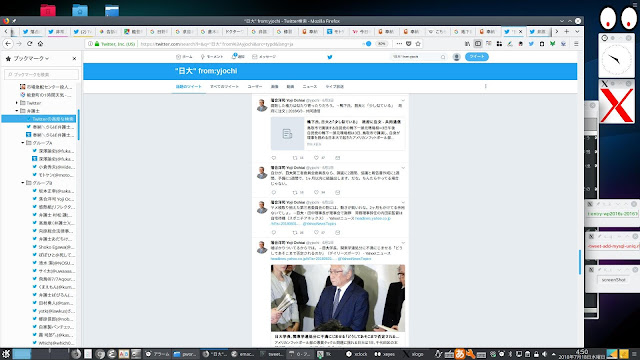The width and height of the screenshot is (640, 360).
Task: Open the Firefox hamburger menu
Action: tap(576, 44)
